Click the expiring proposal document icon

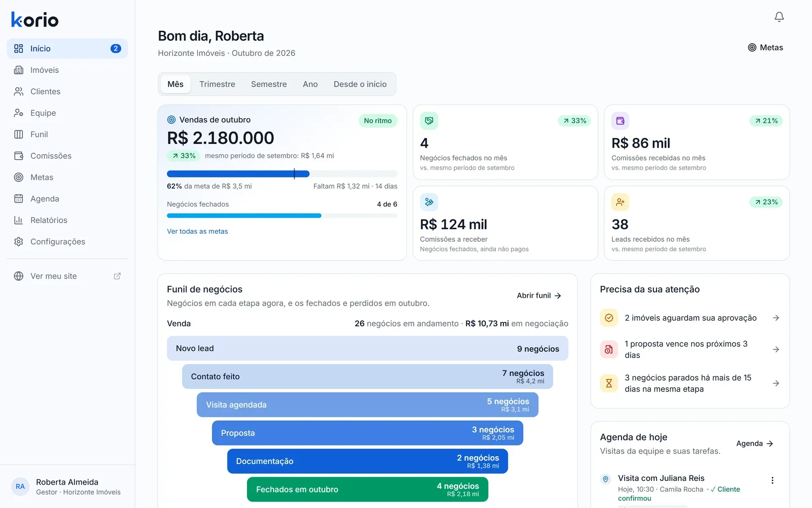pyautogui.click(x=609, y=349)
